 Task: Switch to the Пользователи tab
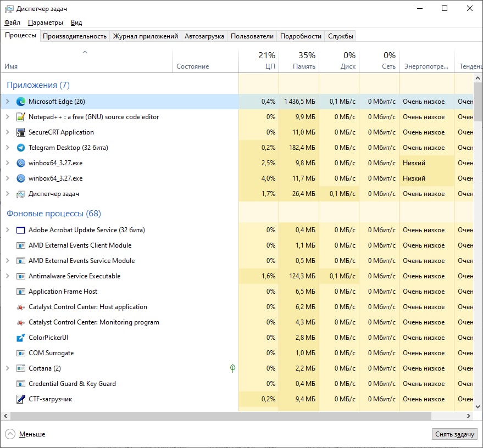point(252,36)
